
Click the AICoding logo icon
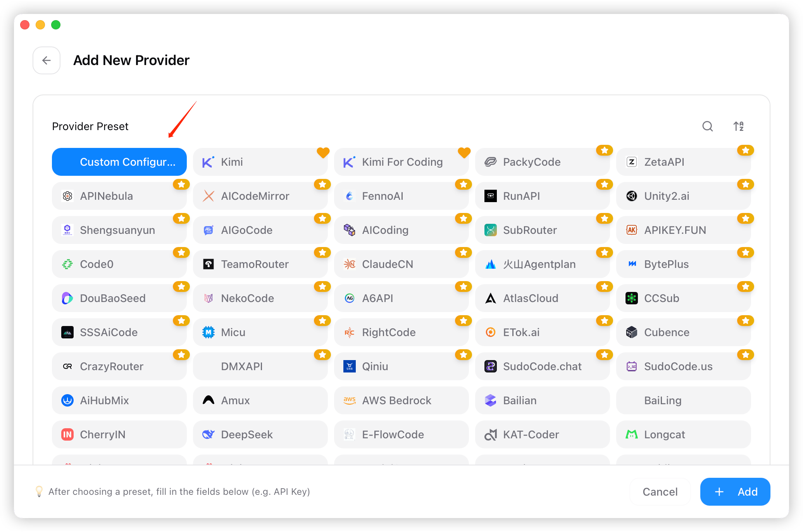(x=350, y=230)
